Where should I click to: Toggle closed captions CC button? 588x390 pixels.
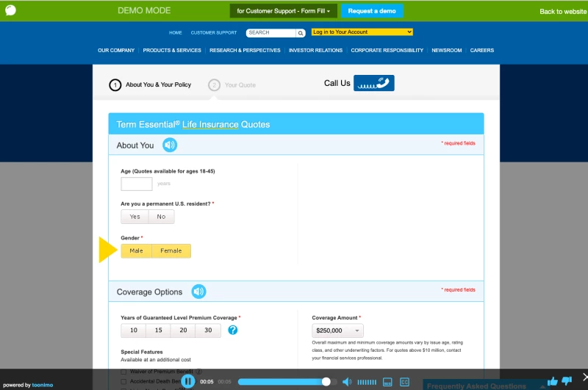coord(404,382)
